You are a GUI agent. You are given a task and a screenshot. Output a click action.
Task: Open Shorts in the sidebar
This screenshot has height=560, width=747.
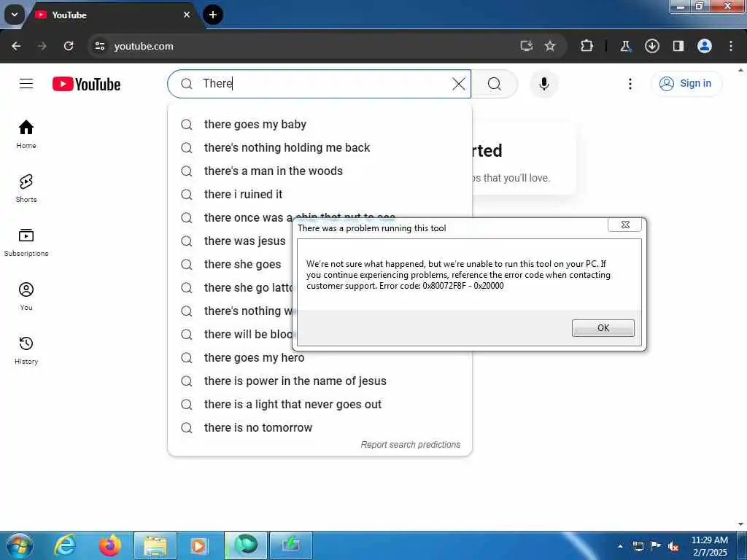click(26, 189)
